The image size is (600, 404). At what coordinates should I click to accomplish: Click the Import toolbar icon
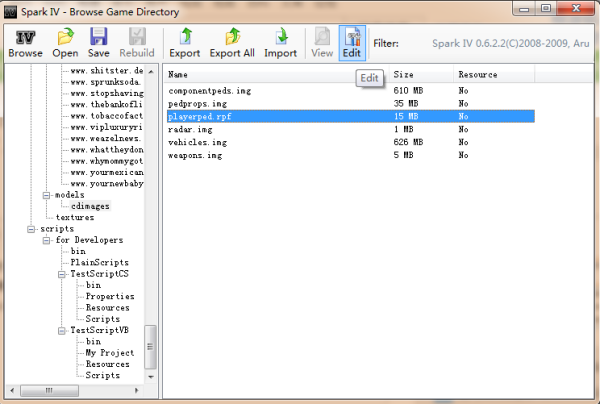(280, 42)
